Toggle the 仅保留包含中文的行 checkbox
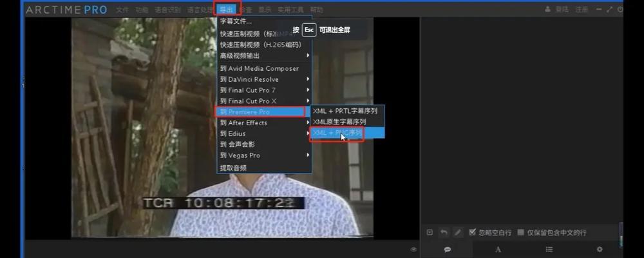Viewport: 644px width, 258px height. 521,232
